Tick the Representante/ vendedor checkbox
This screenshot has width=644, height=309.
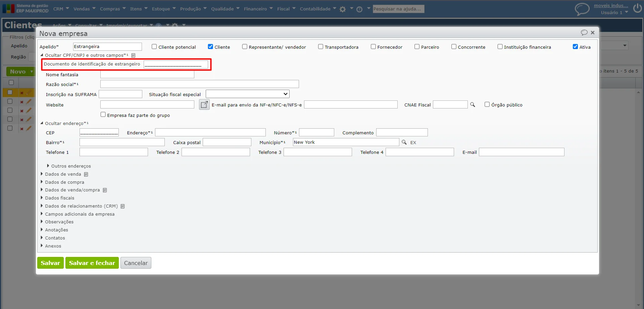coord(245,47)
